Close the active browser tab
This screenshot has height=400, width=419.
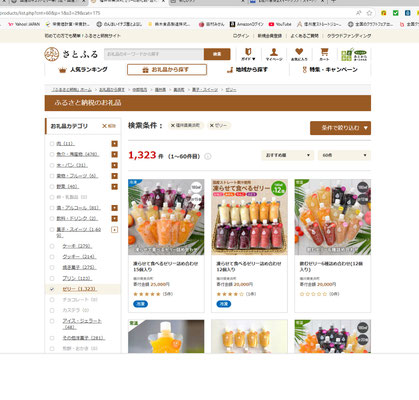[164, 1]
